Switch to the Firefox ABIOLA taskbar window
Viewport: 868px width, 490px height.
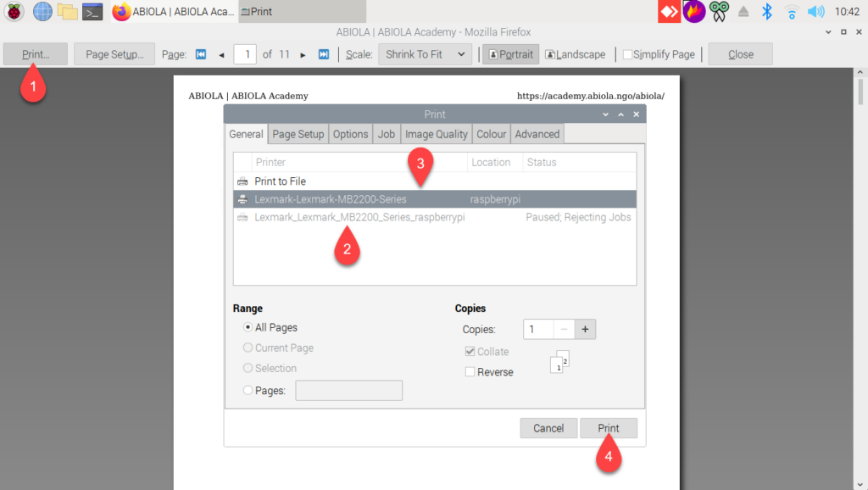[x=173, y=12]
